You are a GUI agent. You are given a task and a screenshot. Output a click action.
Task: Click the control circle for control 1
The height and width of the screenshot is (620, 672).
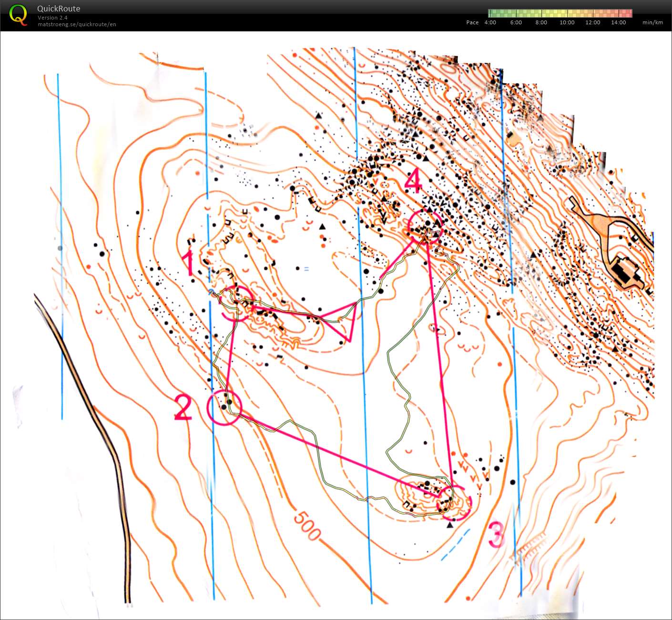coord(237,304)
